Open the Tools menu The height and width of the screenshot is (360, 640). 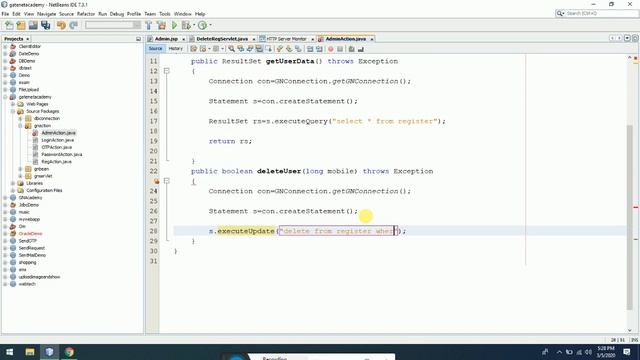coord(165,14)
